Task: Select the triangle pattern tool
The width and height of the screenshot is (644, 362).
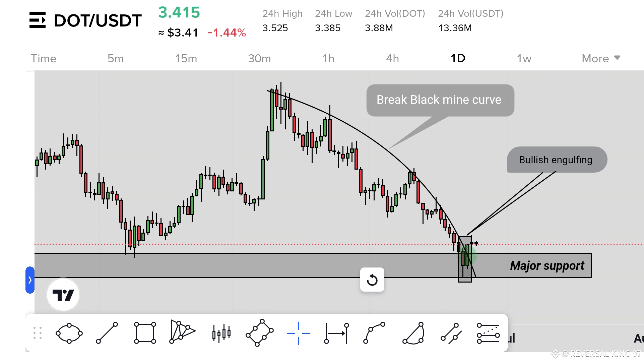Action: tap(182, 332)
